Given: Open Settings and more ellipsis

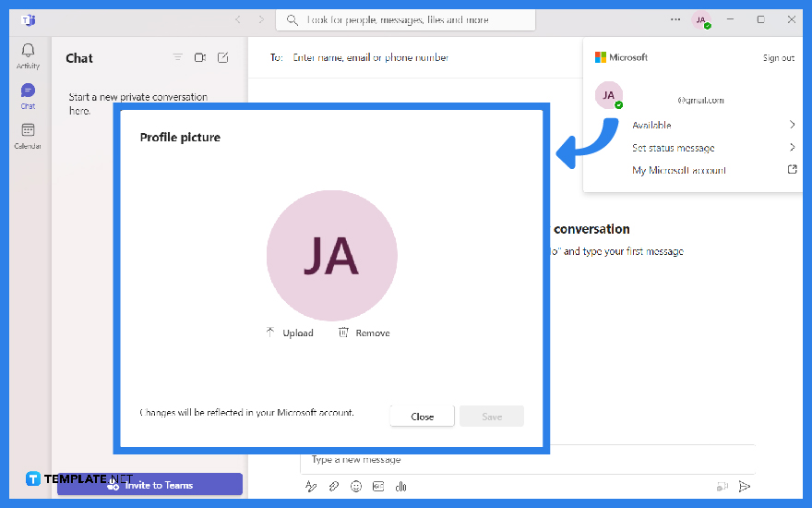Looking at the screenshot, I should tap(675, 19).
